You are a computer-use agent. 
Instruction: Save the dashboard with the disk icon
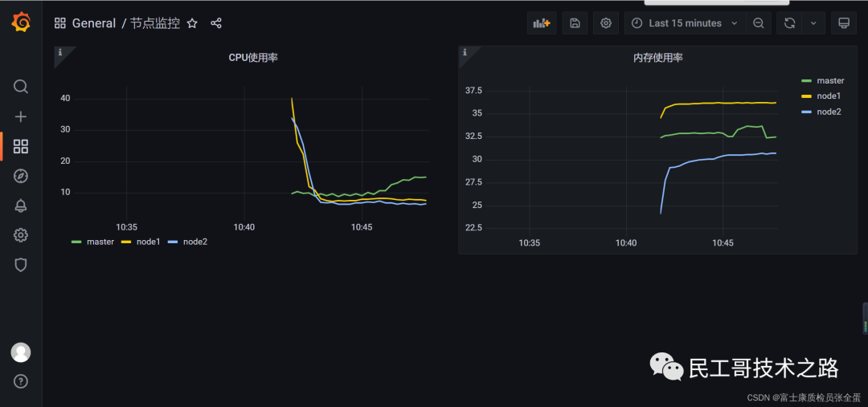(575, 23)
